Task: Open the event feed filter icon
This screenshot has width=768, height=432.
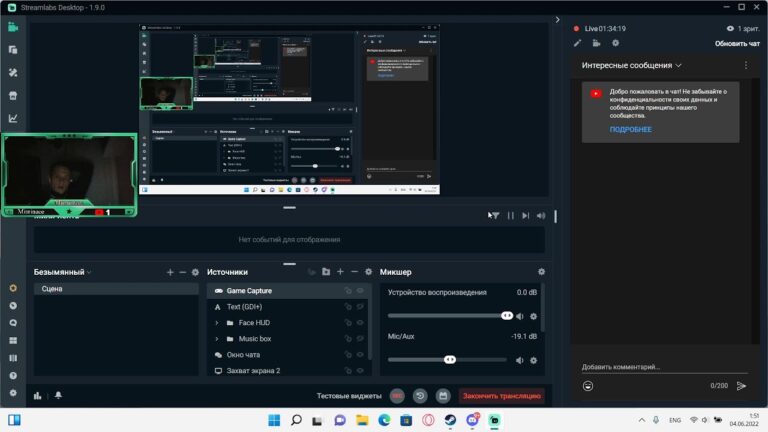Action: [x=495, y=216]
